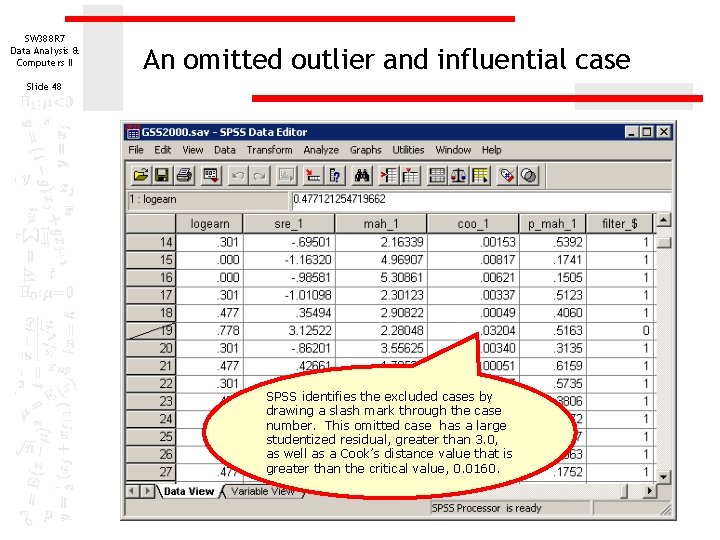Screen dimensions: 720x540
Task: Select row header 14
Action: click(x=151, y=242)
